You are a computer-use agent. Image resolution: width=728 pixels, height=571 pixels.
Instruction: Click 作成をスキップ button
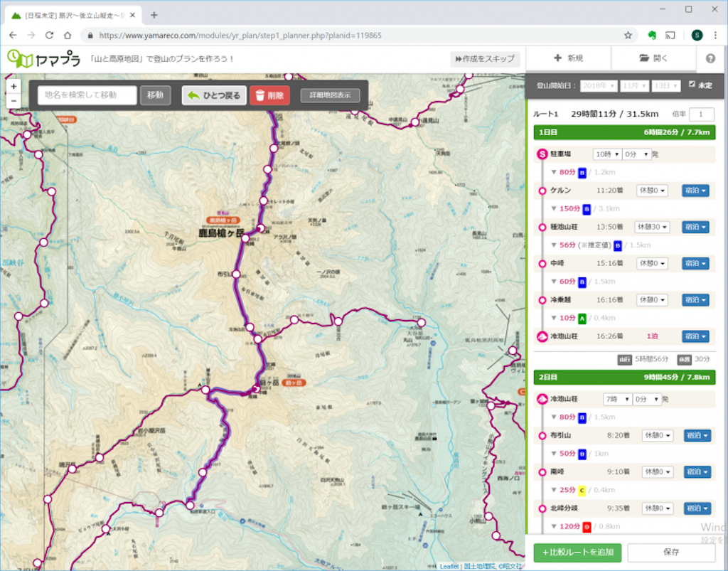(485, 59)
